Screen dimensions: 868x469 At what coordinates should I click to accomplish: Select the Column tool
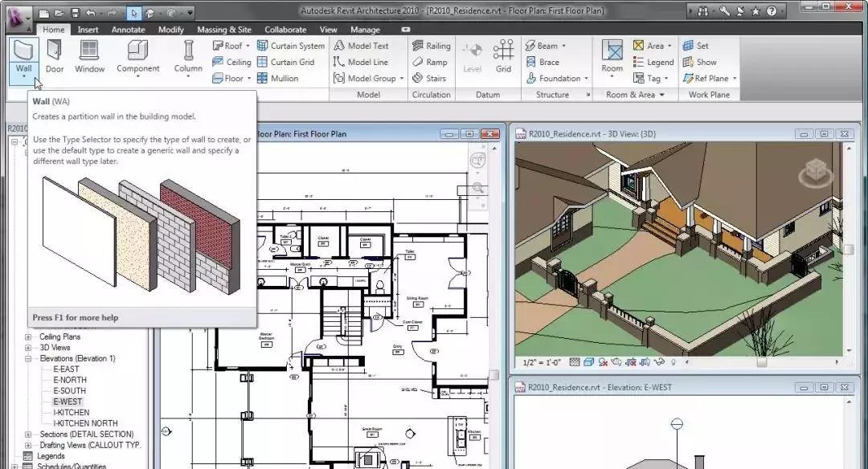tap(188, 55)
